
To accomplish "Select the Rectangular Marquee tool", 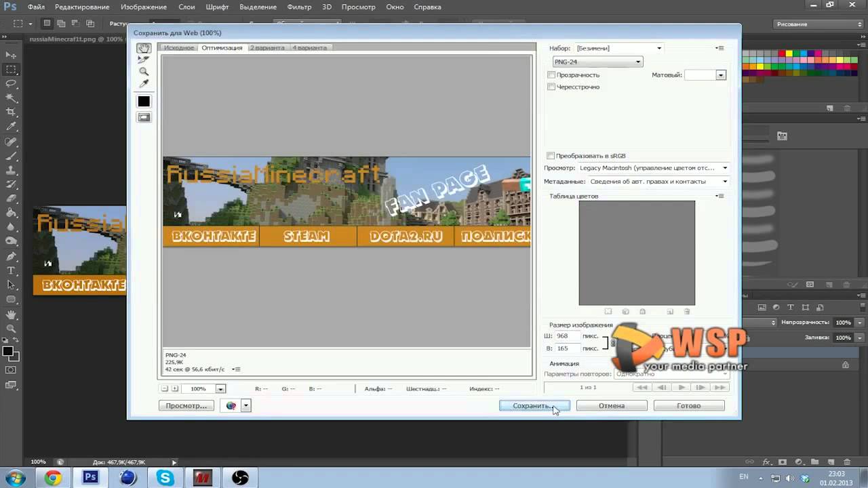I will (x=11, y=69).
